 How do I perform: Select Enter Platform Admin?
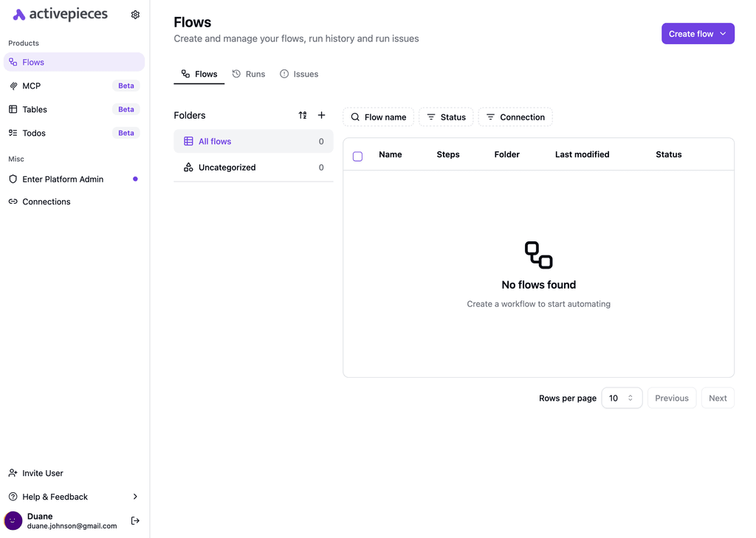[75, 179]
